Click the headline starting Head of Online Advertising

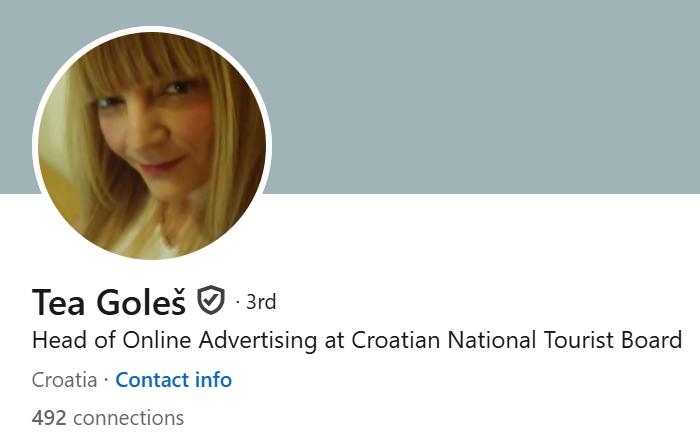point(357,340)
